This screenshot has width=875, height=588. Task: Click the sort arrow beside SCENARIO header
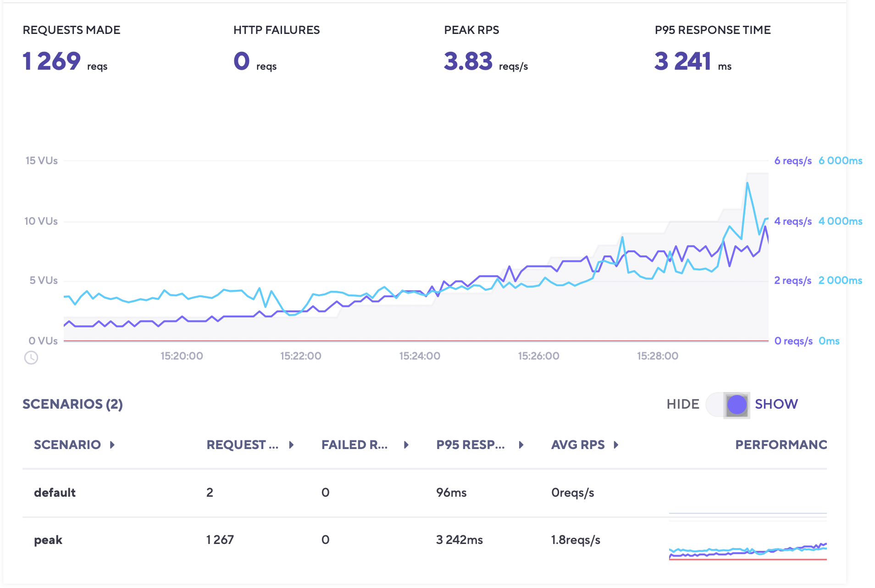(x=112, y=445)
